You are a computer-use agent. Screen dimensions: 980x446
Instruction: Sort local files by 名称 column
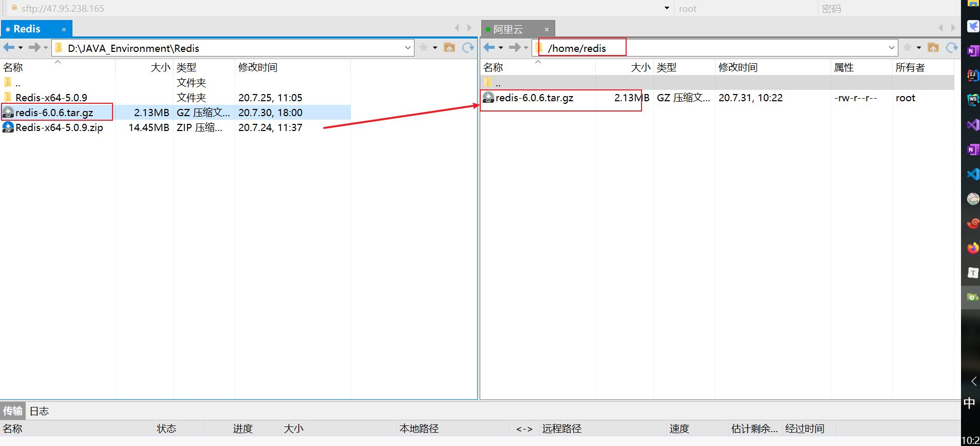click(58, 67)
